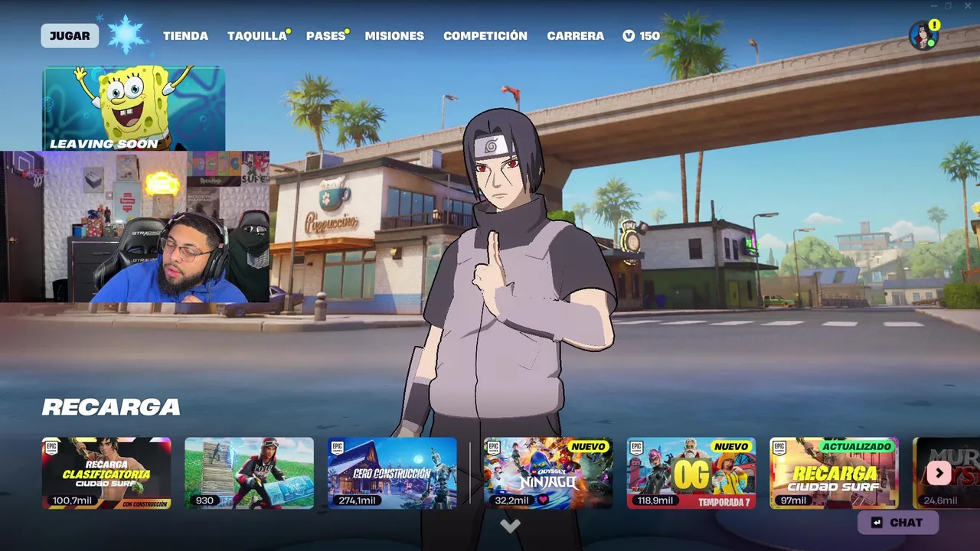Viewport: 980px width, 551px height.
Task: Click the 118,9mil player count label
Action: [656, 500]
